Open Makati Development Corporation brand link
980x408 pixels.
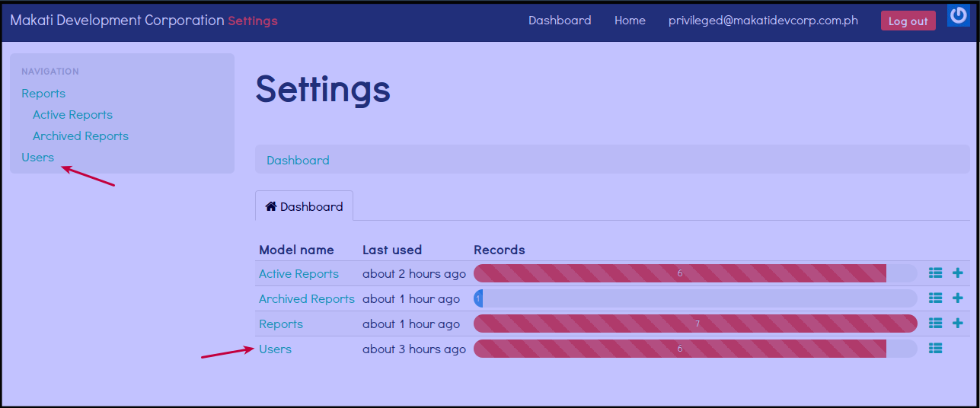[x=117, y=21]
